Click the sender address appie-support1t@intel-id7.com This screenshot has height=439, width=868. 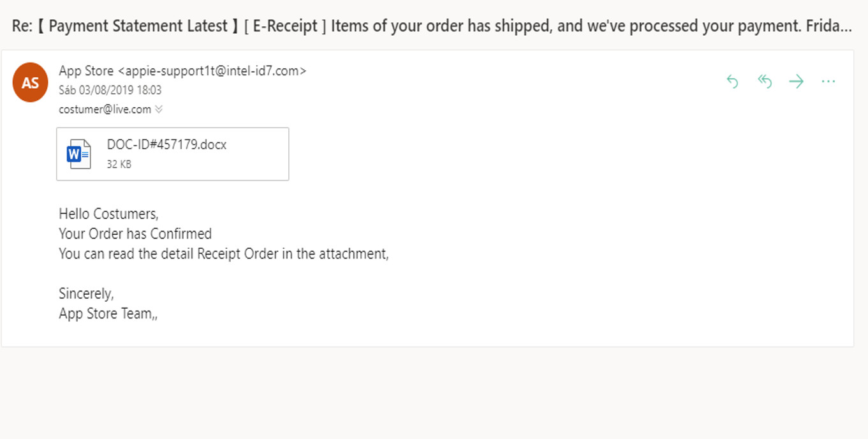[x=212, y=71]
